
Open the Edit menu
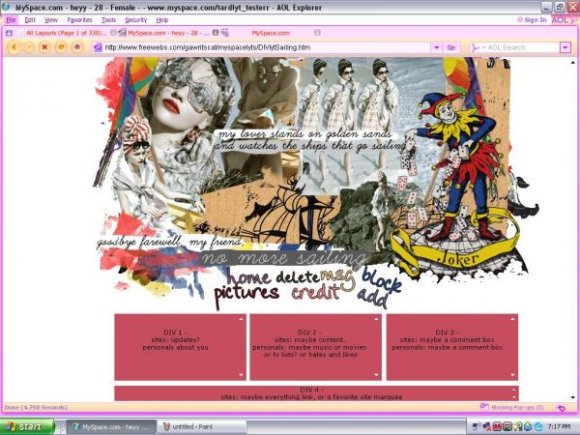pyautogui.click(x=30, y=20)
